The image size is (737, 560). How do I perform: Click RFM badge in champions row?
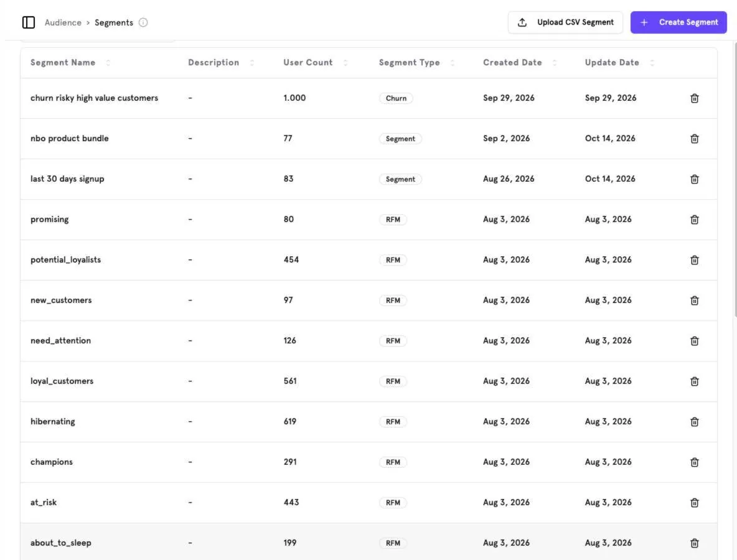point(393,462)
